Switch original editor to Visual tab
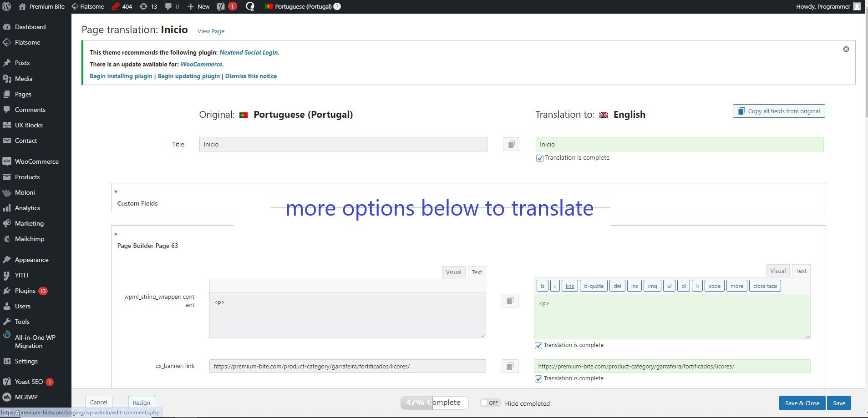This screenshot has height=418, width=868. (x=453, y=272)
